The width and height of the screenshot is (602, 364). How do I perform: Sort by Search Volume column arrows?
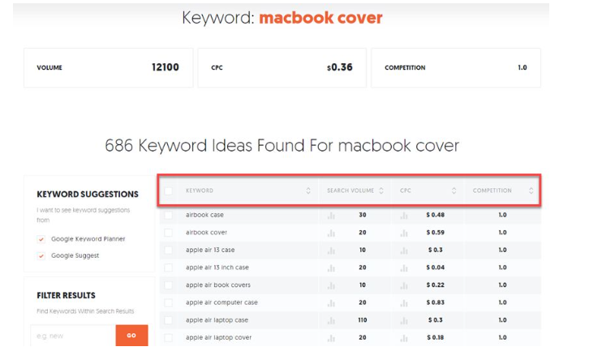[x=381, y=191]
